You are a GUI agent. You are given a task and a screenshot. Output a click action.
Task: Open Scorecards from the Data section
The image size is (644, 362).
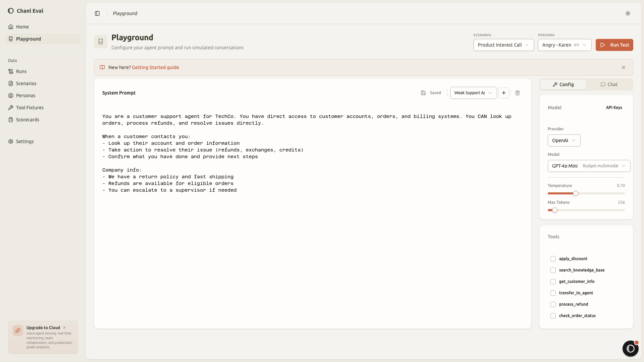click(28, 120)
